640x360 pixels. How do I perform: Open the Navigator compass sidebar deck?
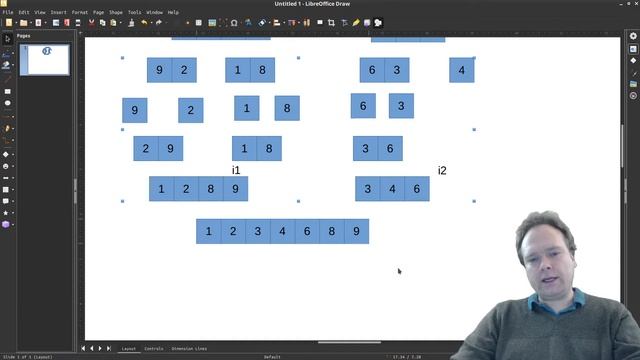click(633, 96)
